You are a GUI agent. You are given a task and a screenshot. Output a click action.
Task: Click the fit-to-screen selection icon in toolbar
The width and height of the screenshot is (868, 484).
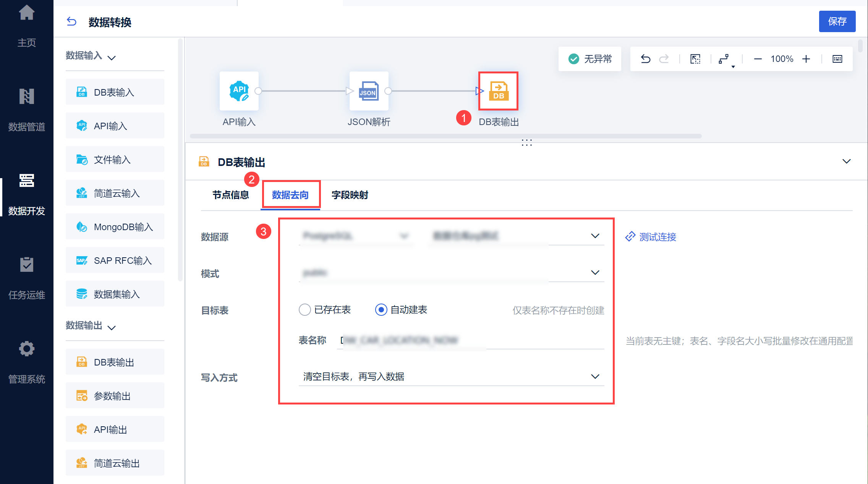point(695,59)
